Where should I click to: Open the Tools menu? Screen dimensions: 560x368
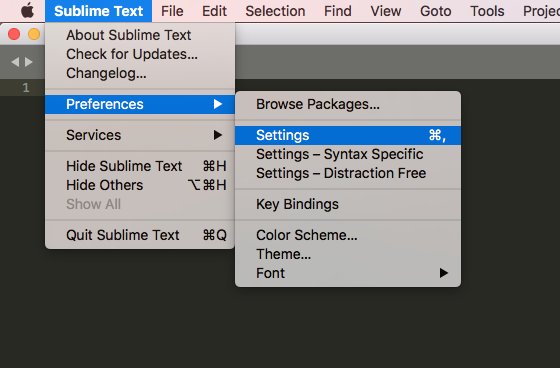(x=487, y=11)
